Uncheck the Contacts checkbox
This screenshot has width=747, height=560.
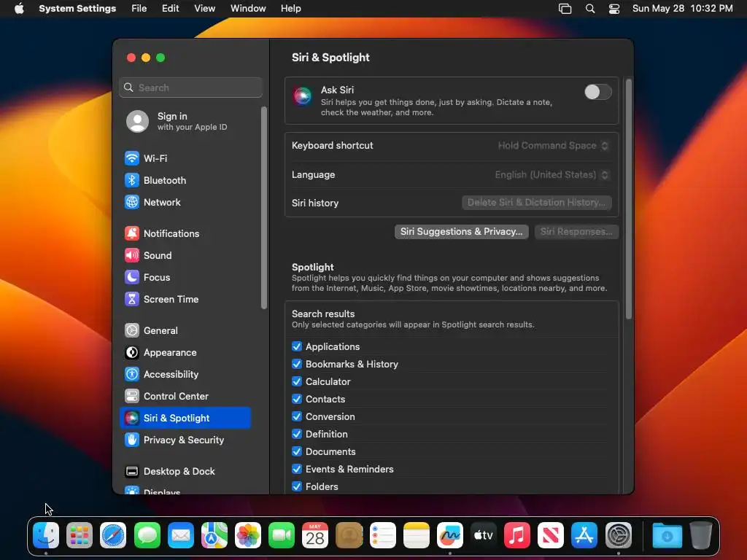[x=297, y=399]
